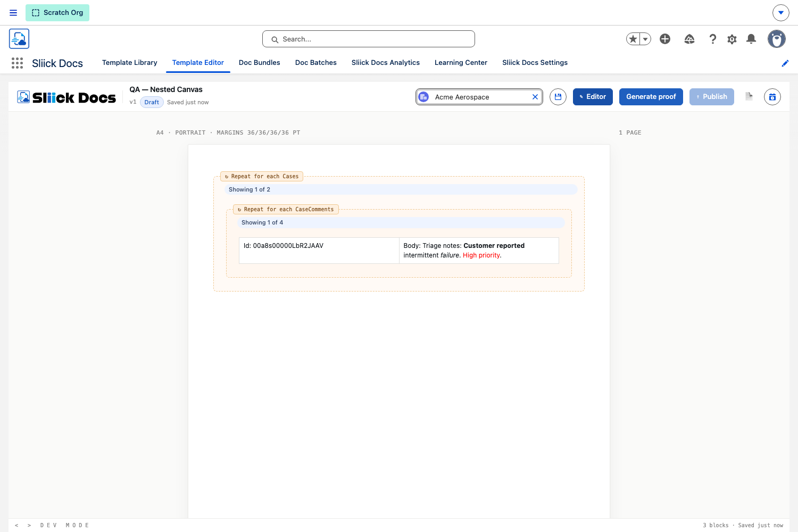798x532 pixels.
Task: Open the favorites list dropdown arrow
Action: pyautogui.click(x=645, y=39)
